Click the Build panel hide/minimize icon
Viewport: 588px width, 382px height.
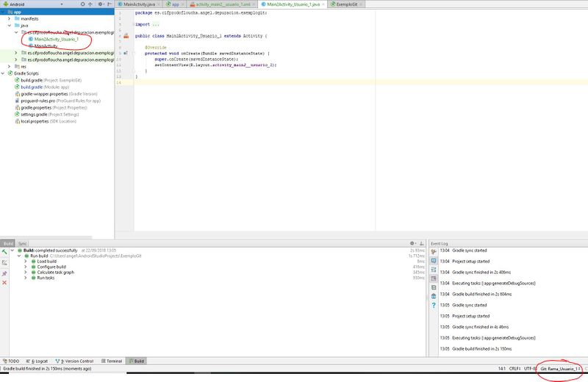tap(421, 243)
